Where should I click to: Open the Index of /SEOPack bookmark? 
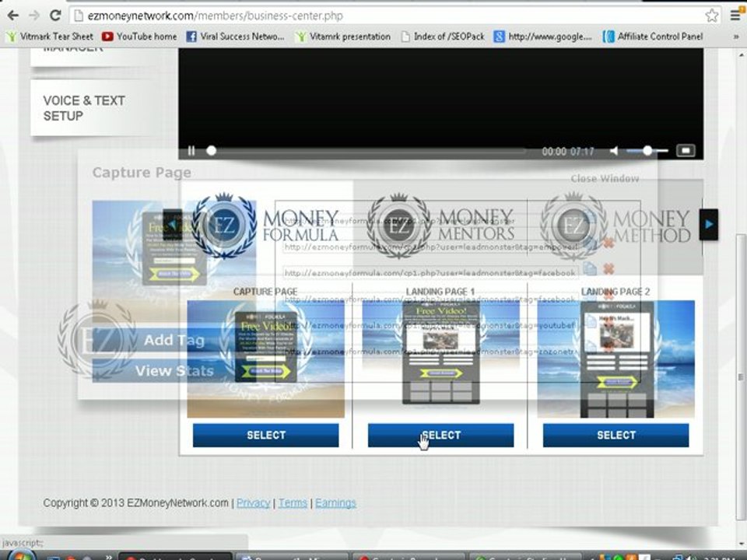(443, 37)
